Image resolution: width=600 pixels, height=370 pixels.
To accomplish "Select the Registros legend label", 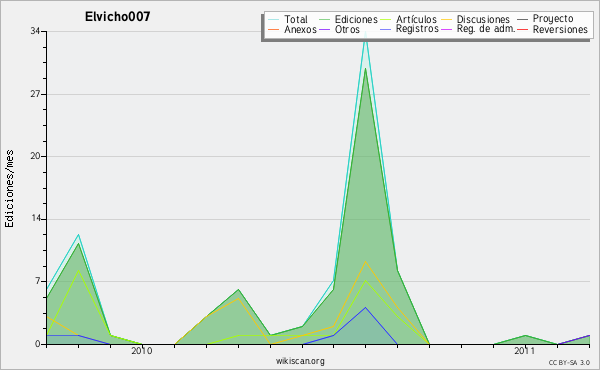I will click(417, 29).
